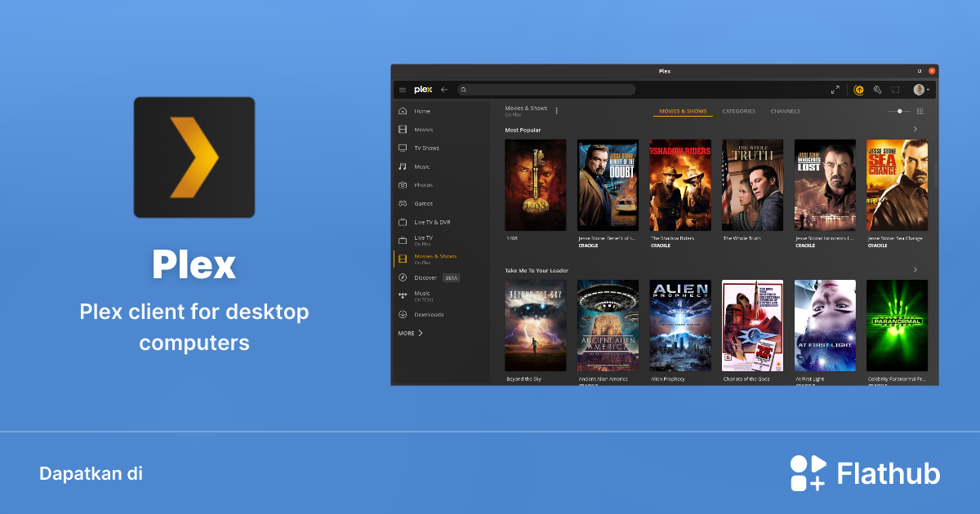Image resolution: width=980 pixels, height=514 pixels.
Task: Toggle fullscreen with the expand arrows icon
Action: click(x=835, y=90)
